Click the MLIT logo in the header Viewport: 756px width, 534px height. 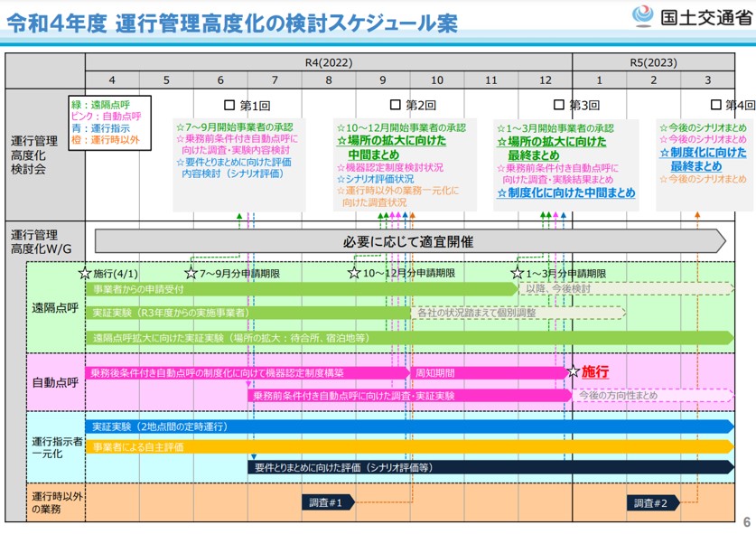(x=642, y=16)
